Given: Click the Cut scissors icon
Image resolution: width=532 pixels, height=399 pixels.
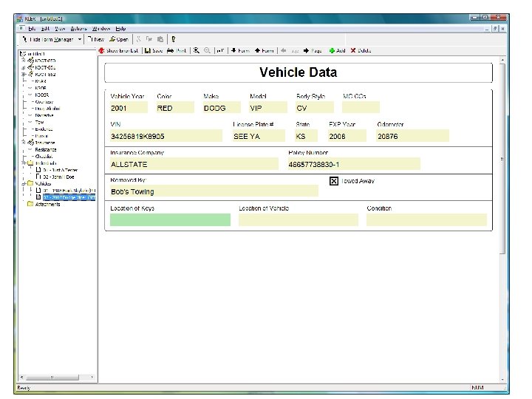Looking at the screenshot, I should pyautogui.click(x=138, y=39).
